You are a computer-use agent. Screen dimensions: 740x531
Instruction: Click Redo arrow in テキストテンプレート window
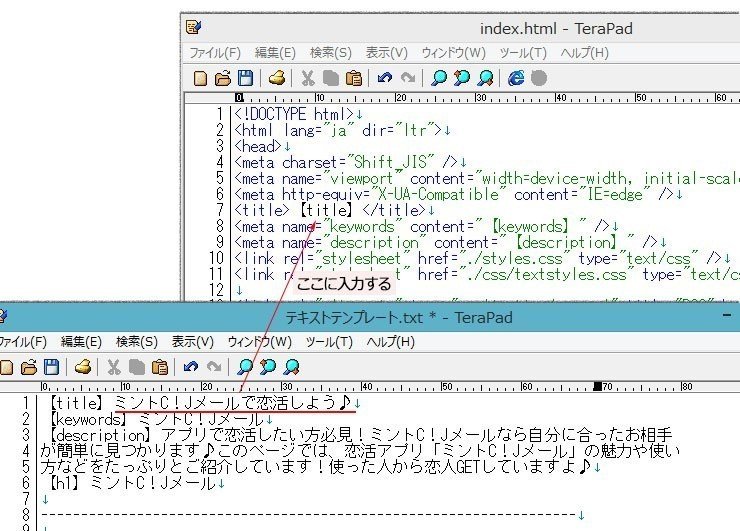[x=214, y=366]
